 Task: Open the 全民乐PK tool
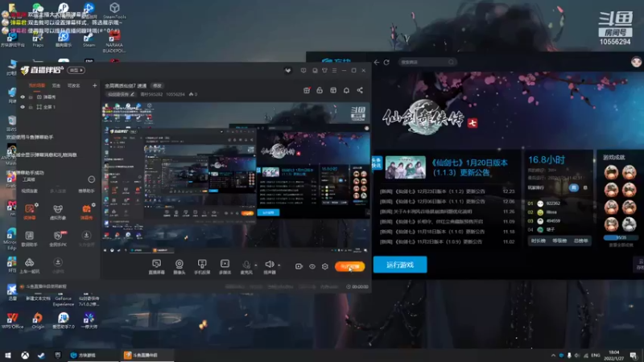pos(58,239)
